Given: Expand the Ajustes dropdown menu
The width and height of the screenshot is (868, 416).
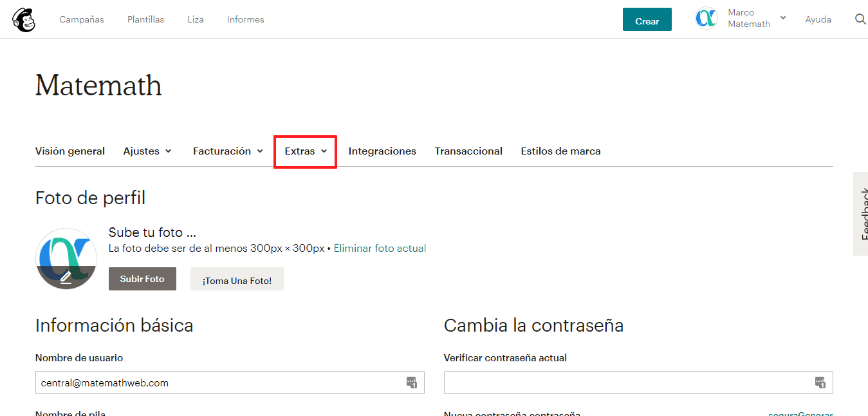Looking at the screenshot, I should pyautogui.click(x=147, y=151).
